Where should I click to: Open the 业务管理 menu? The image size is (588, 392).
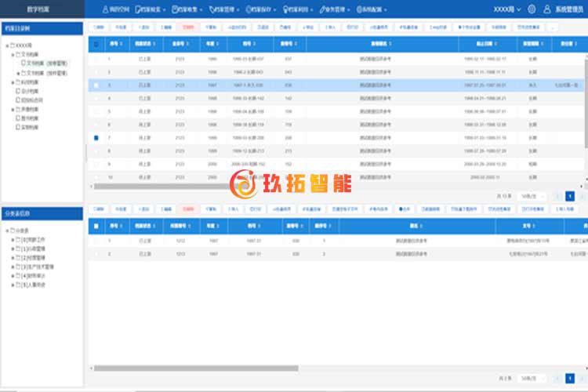click(x=335, y=9)
